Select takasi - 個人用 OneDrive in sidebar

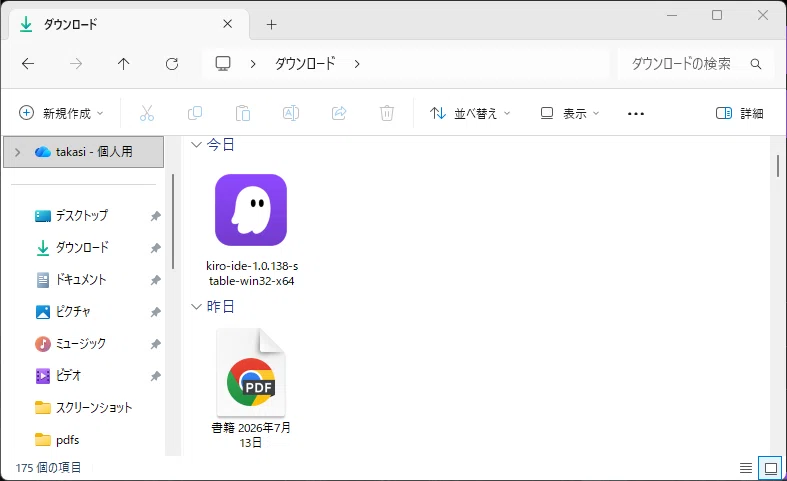84,152
